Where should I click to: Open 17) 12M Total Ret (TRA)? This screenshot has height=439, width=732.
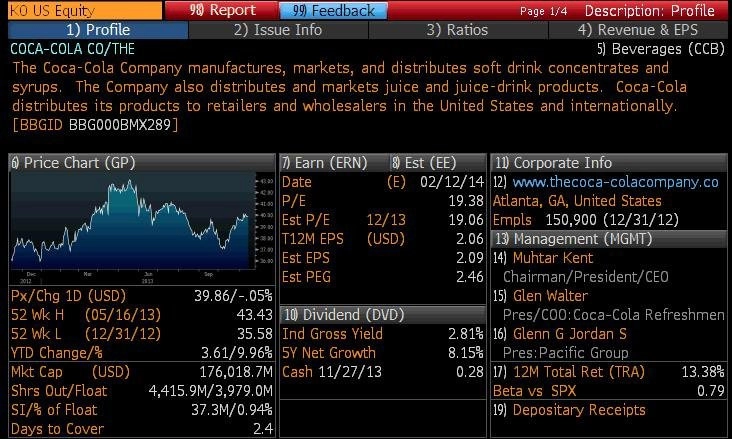point(569,372)
